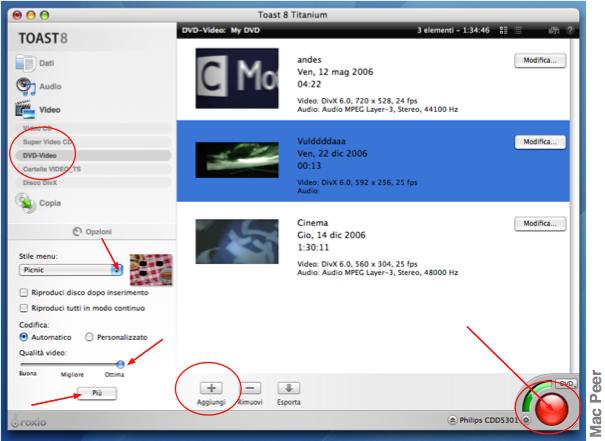The image size is (605, 441).
Task: Click the '3 elementi - 1:34:46' status
Action: (x=453, y=30)
